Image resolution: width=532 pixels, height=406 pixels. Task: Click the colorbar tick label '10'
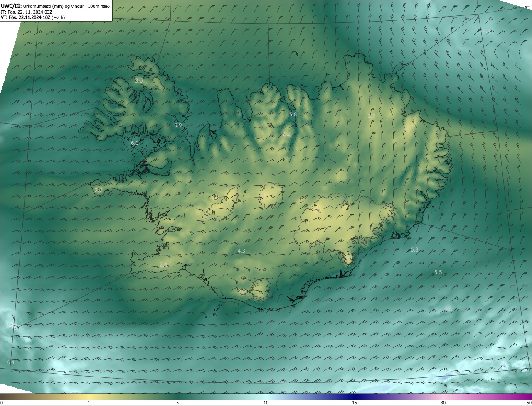266,403
